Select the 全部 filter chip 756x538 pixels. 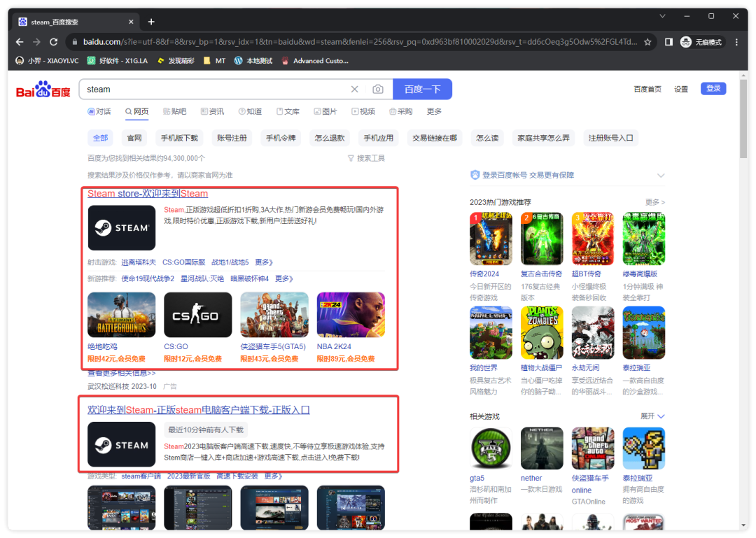tap(101, 138)
